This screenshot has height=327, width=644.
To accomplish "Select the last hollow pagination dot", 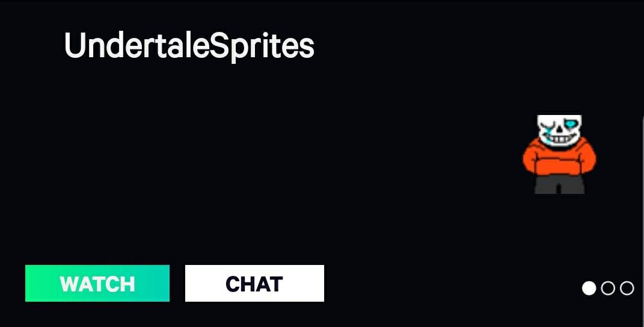I will pyautogui.click(x=627, y=288).
